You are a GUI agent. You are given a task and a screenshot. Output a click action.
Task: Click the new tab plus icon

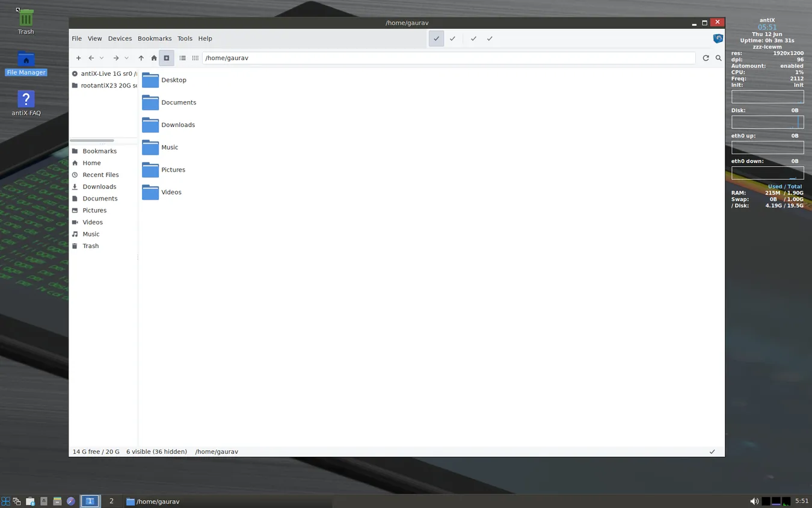pyautogui.click(x=78, y=58)
